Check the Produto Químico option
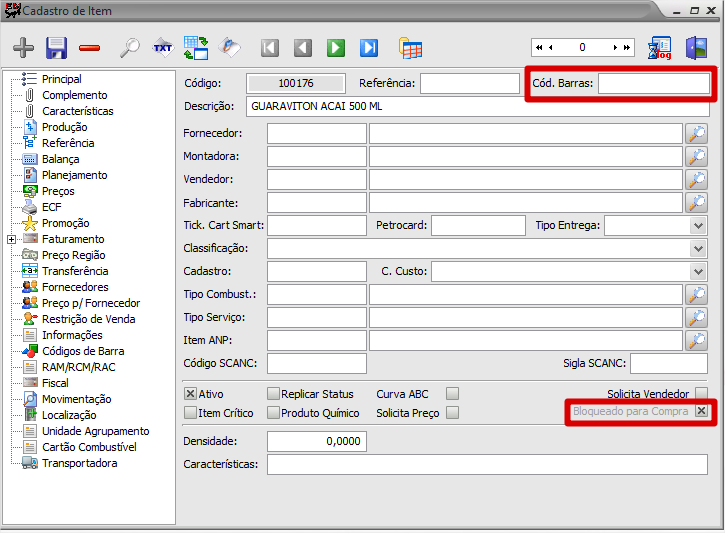Image resolution: width=725 pixels, height=533 pixels. (273, 413)
